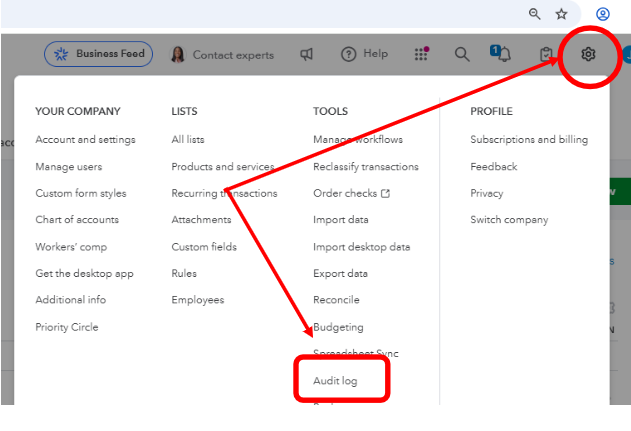Bookmark this page with the star icon
Viewport: 631px width, 431px height.
(561, 14)
